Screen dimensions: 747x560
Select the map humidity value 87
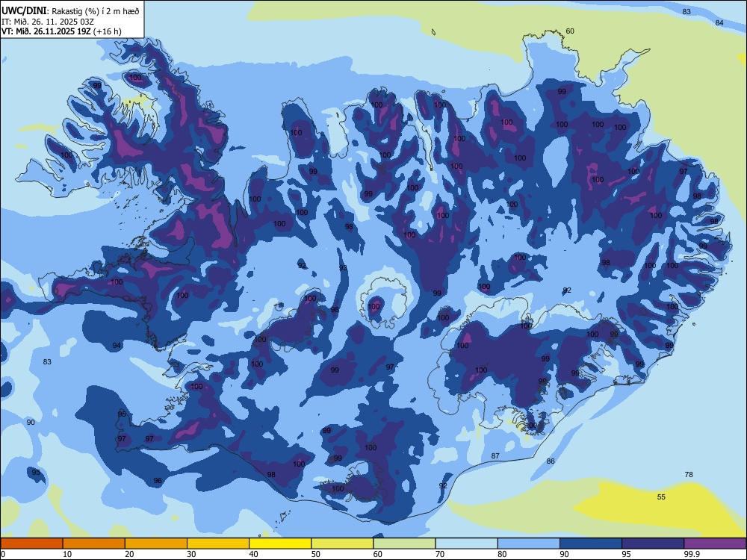(495, 456)
